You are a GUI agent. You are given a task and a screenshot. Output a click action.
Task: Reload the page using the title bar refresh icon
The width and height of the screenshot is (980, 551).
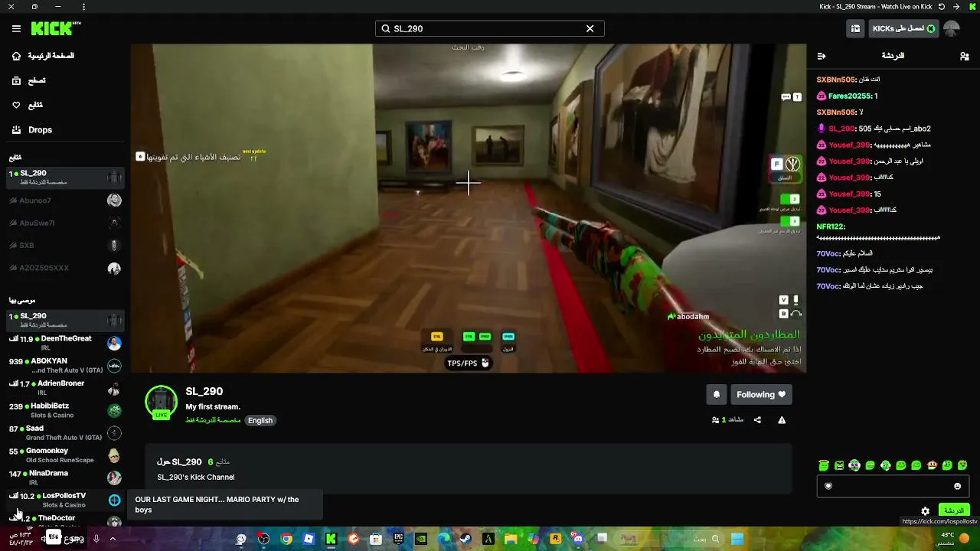tap(941, 7)
